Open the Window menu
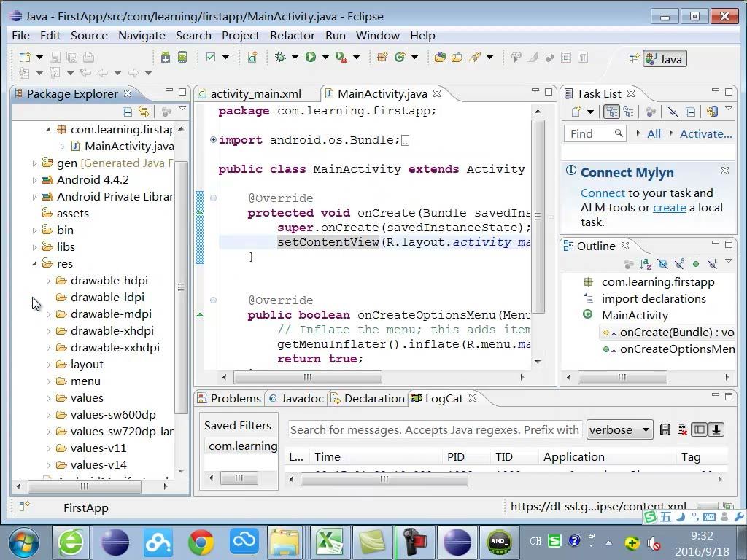The height and width of the screenshot is (560, 747). click(377, 36)
